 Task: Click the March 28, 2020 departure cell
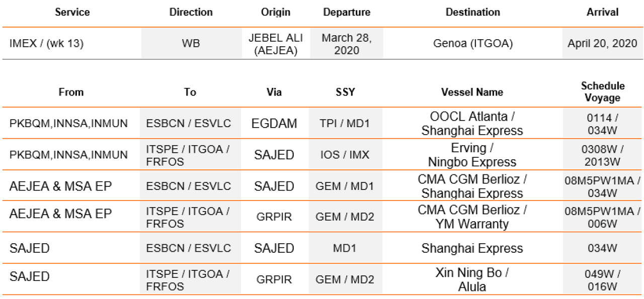point(347,44)
